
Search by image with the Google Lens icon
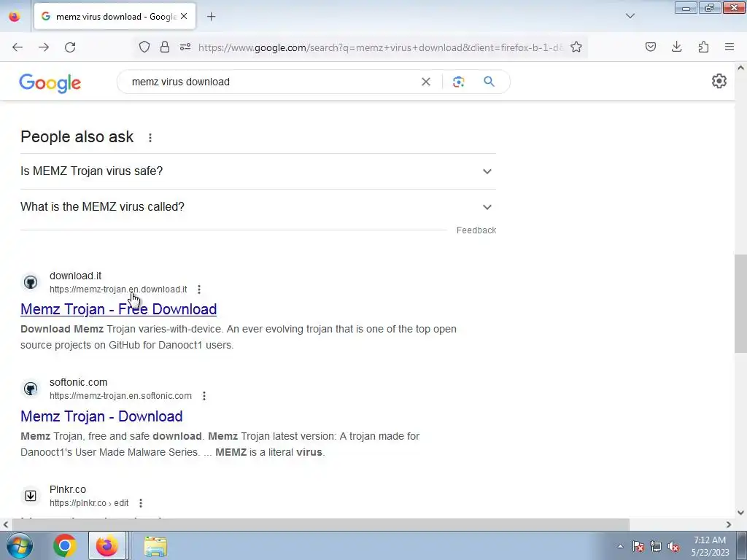458,82
